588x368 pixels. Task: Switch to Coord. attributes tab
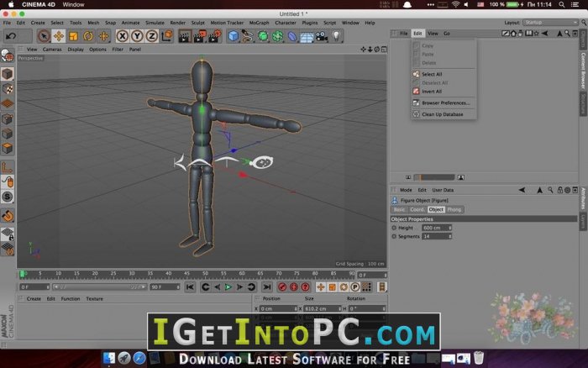click(417, 210)
